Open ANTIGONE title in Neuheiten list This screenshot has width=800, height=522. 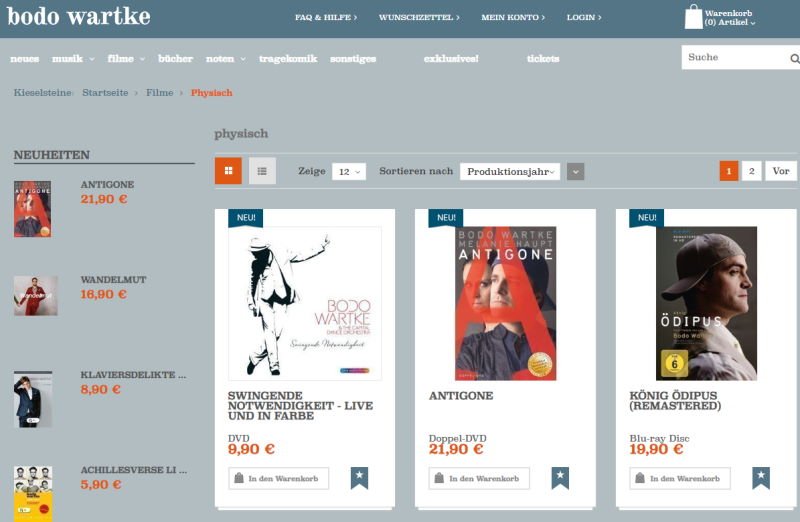coord(107,185)
